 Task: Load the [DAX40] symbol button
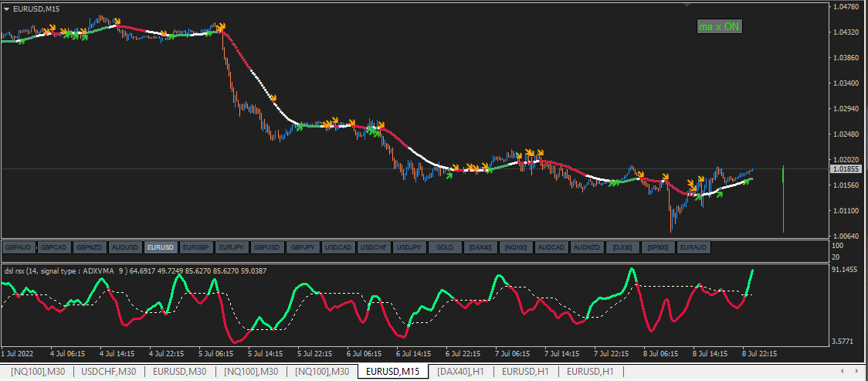pos(480,247)
